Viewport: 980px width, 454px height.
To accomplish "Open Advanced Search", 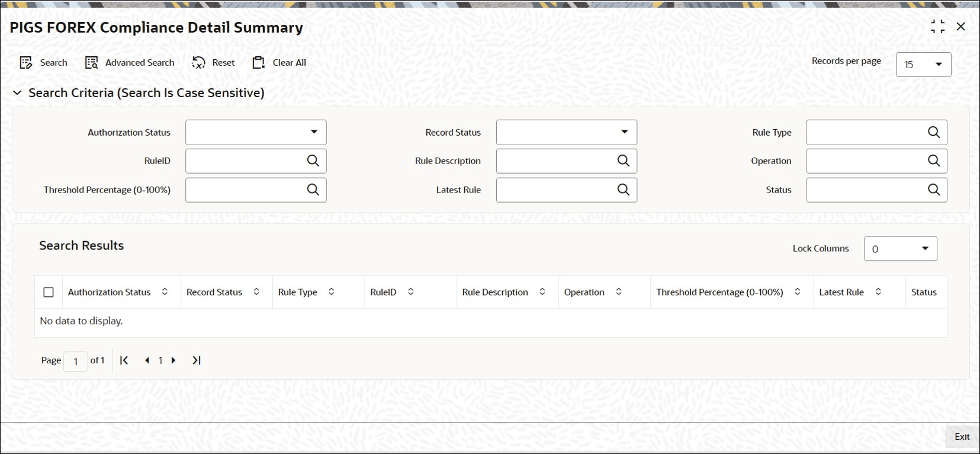I will pos(130,63).
